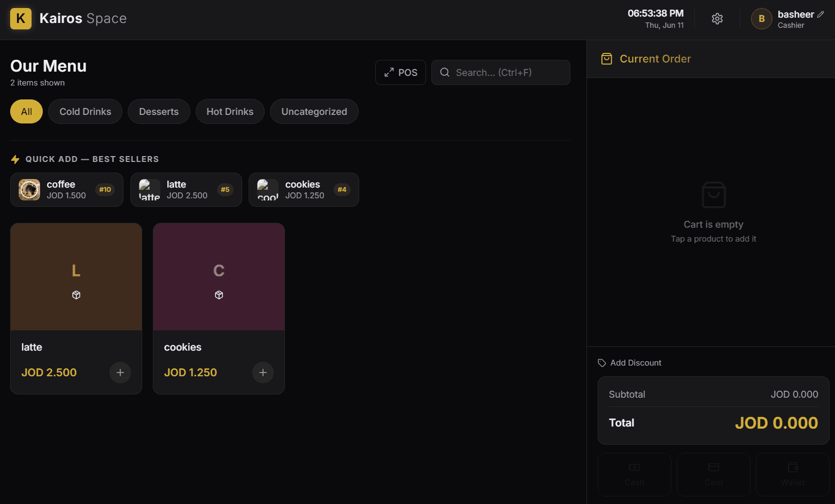Click the cookies quick-add image icon
The image size is (835, 504).
pos(268,190)
